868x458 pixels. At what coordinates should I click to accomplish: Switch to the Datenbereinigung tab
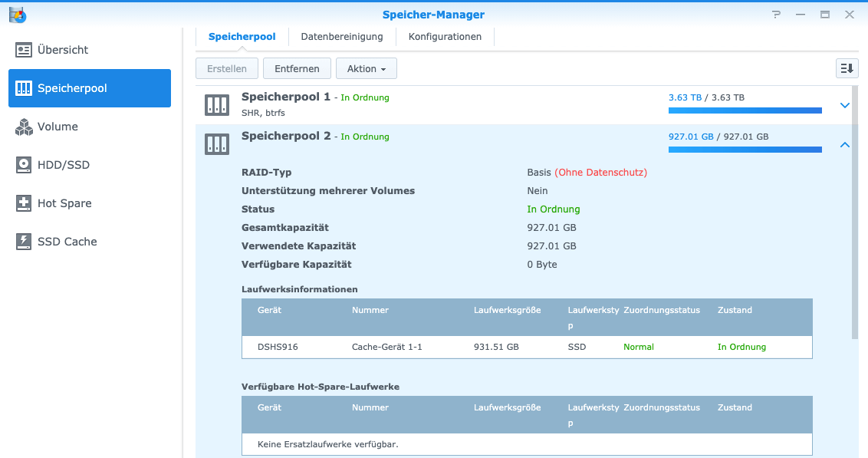click(x=342, y=37)
